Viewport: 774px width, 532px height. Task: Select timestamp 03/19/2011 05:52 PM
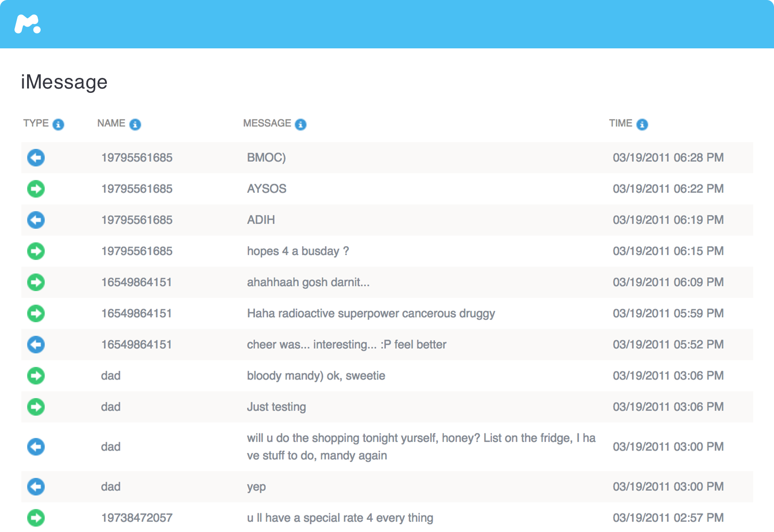click(668, 344)
